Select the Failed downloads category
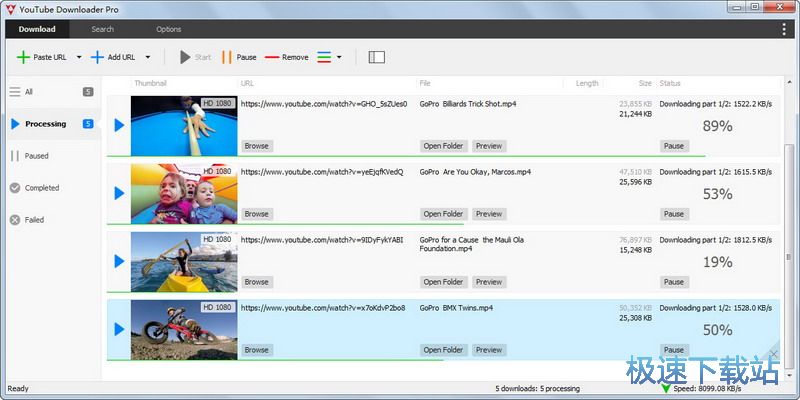 (34, 220)
